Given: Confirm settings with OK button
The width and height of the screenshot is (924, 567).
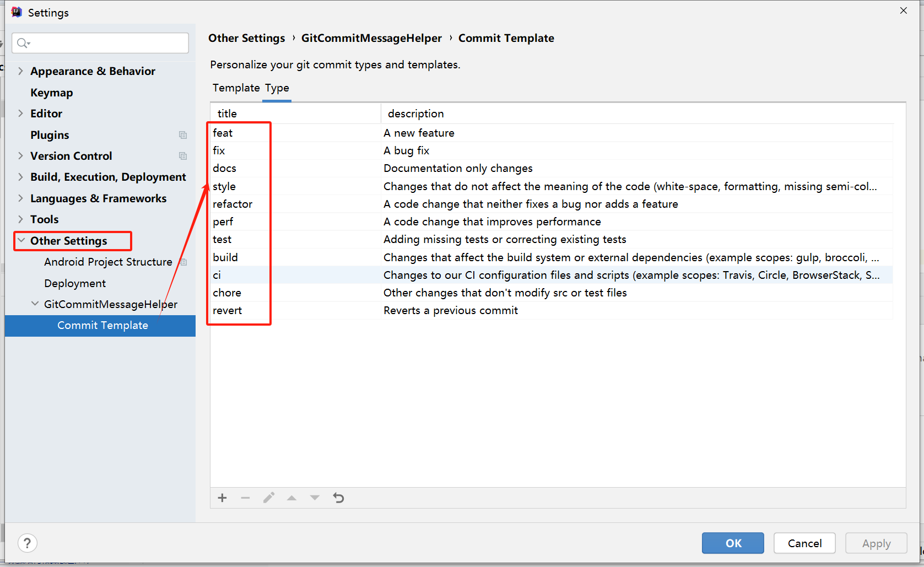Looking at the screenshot, I should click(x=733, y=543).
